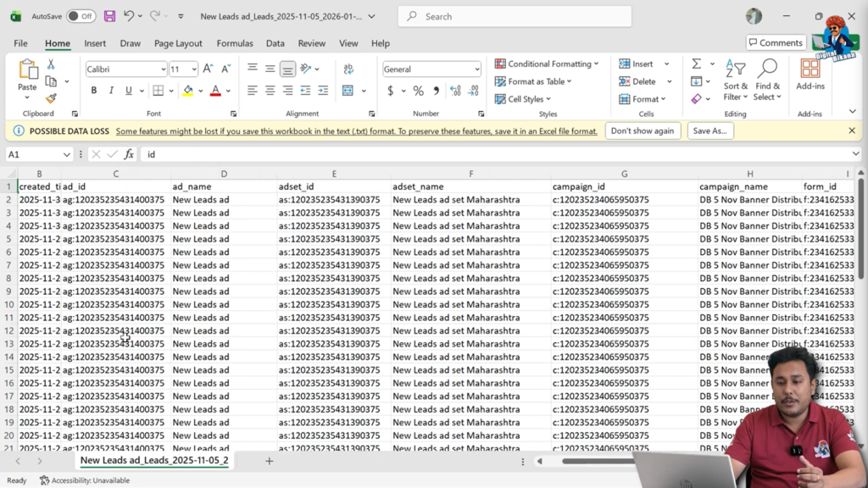Toggle underline on the selected cell
868x488 pixels.
coord(129,90)
